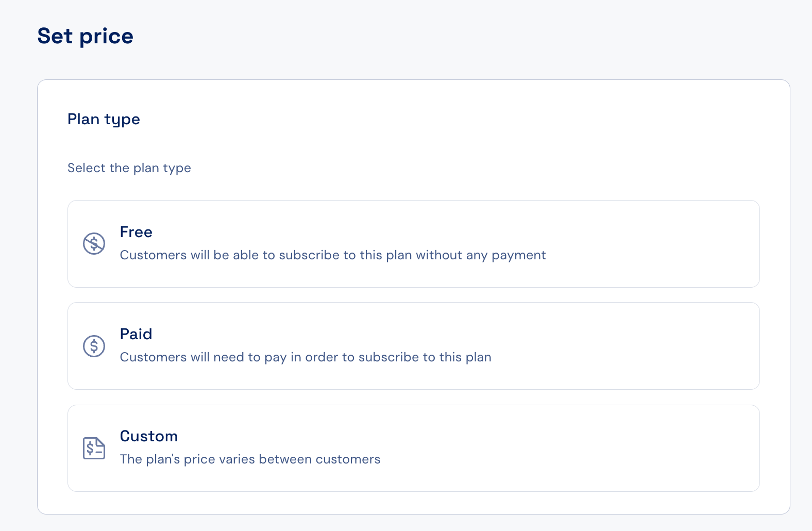Image resolution: width=812 pixels, height=531 pixels.
Task: Click the Paid option title
Action: pos(136,334)
